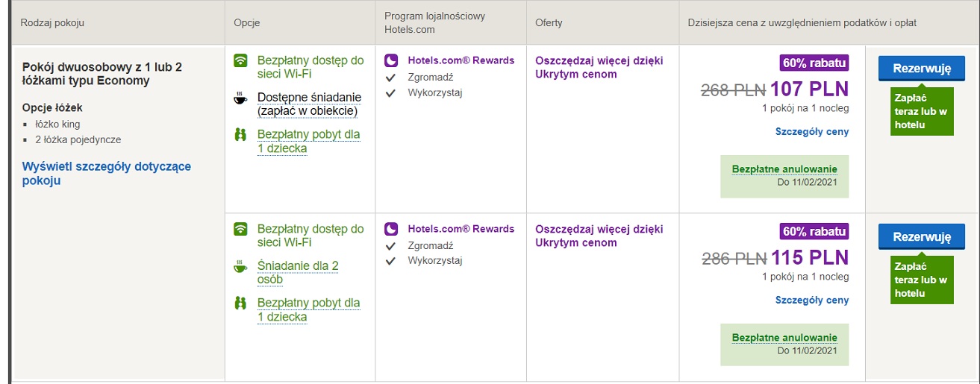The height and width of the screenshot is (384, 980).
Task: Open Szczegóły ceny for the 115 PLN offer
Action: (812, 300)
